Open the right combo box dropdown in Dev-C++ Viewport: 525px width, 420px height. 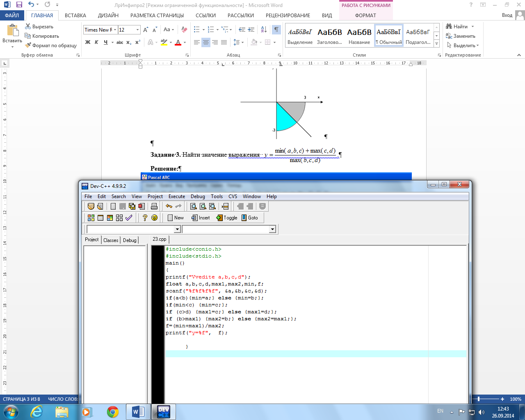coord(272,229)
